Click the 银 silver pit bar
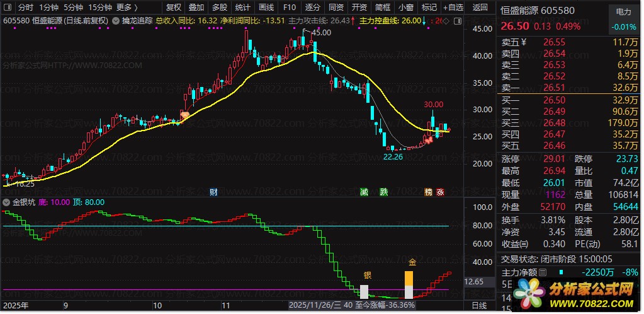 (364, 291)
